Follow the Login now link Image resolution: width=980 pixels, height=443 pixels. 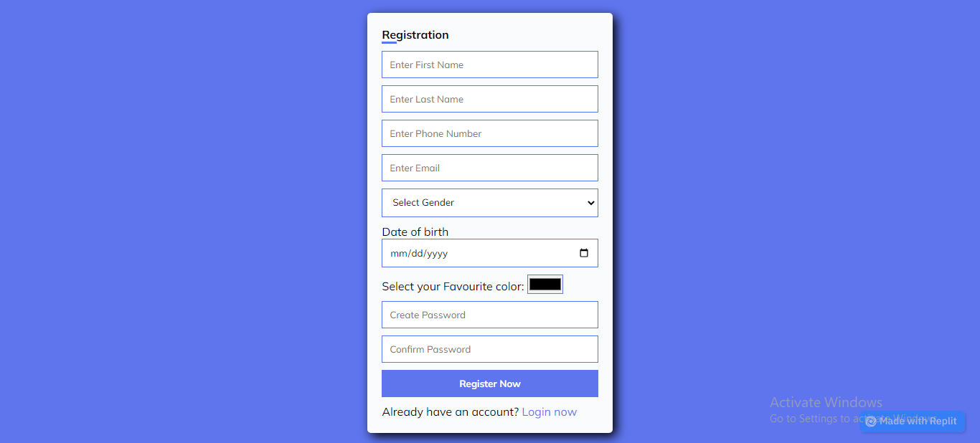[549, 412]
